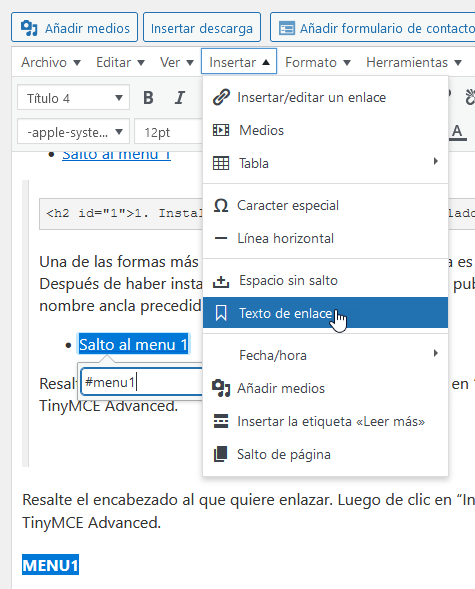Screen dimensions: 475x589
Task: Open the Ver menu
Action: 176,62
